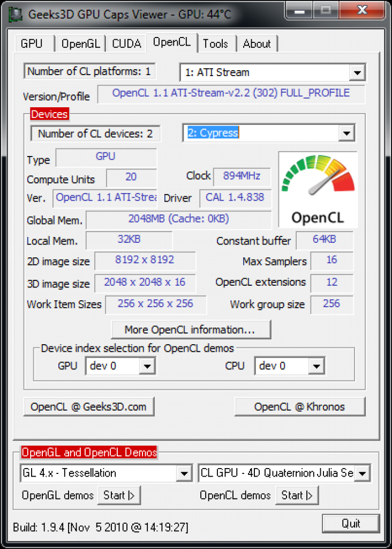Click OpenCL extensions value 12
Image resolution: width=392 pixels, height=549 pixels.
pyautogui.click(x=332, y=283)
